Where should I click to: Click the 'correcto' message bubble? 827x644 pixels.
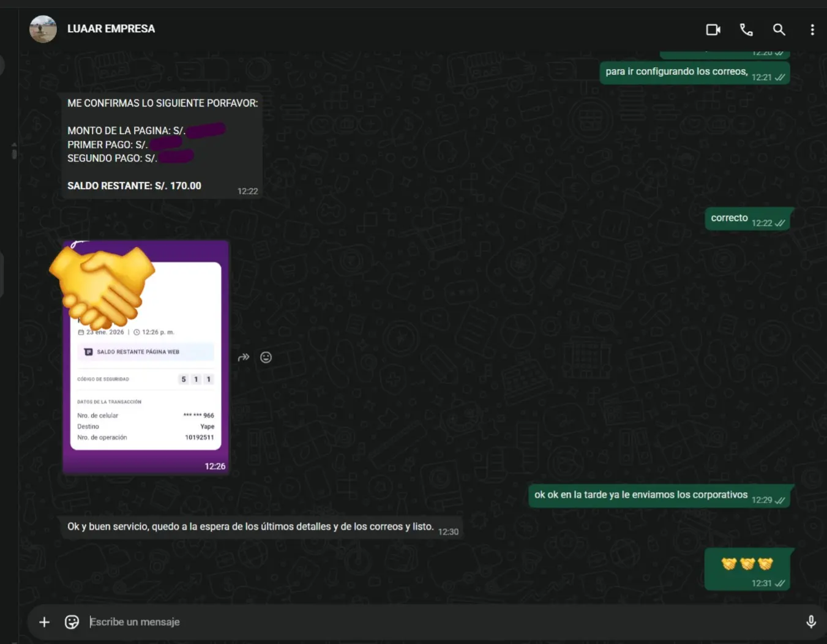tap(748, 219)
